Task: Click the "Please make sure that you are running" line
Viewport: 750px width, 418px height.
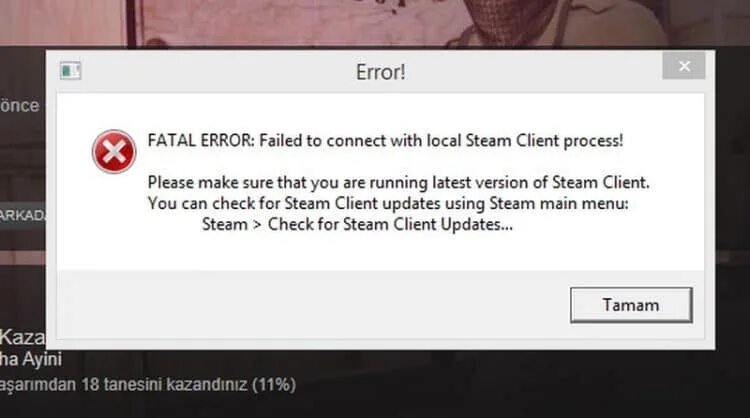Action: coord(398,183)
